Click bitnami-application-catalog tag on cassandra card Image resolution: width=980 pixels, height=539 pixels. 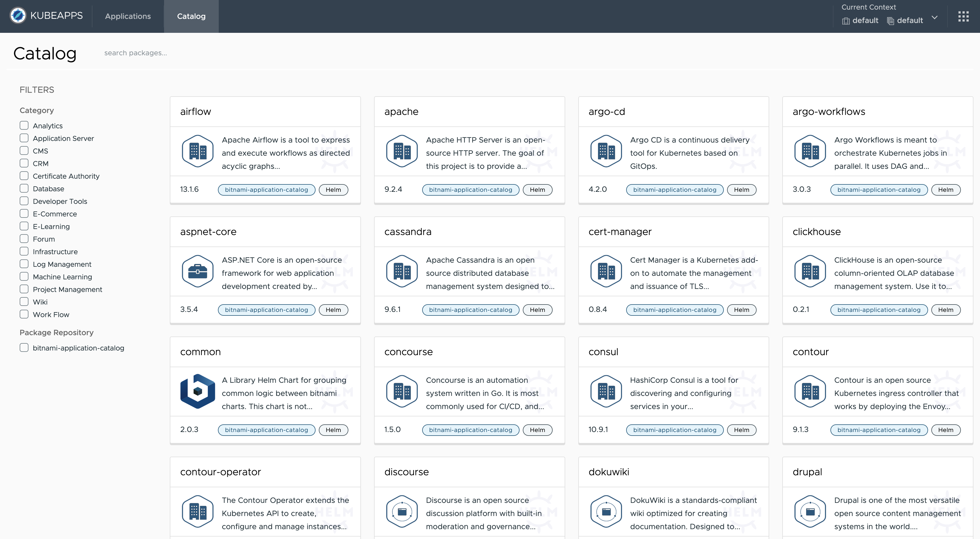tap(470, 310)
